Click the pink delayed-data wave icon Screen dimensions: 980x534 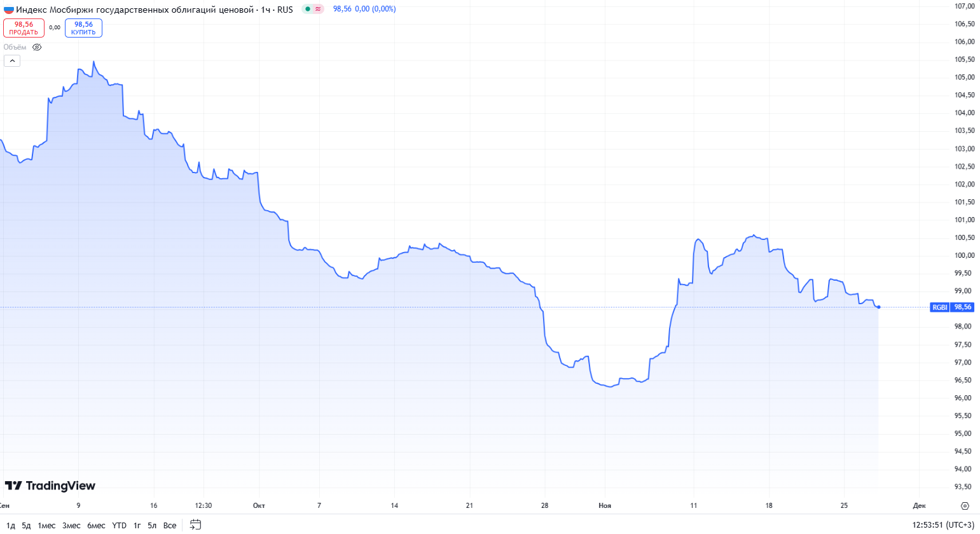(x=318, y=10)
